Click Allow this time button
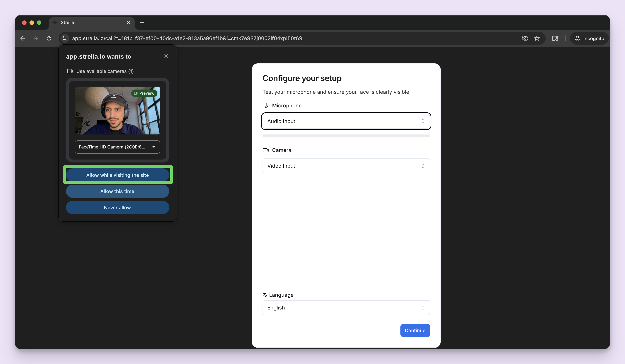The height and width of the screenshot is (364, 625). point(117,191)
